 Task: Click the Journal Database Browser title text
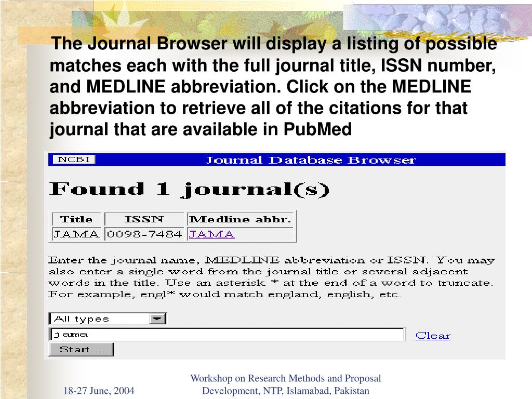311,160
